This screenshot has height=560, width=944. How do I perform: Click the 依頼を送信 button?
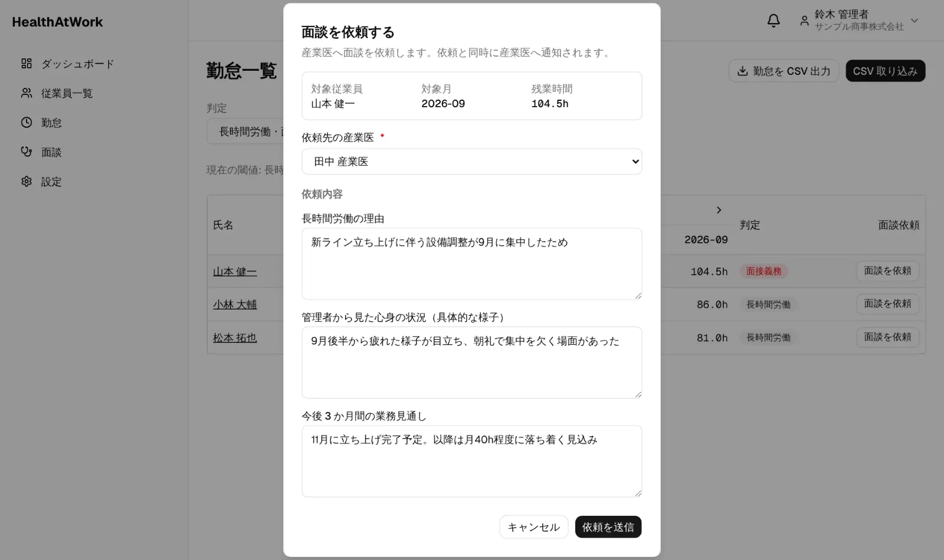[608, 527]
